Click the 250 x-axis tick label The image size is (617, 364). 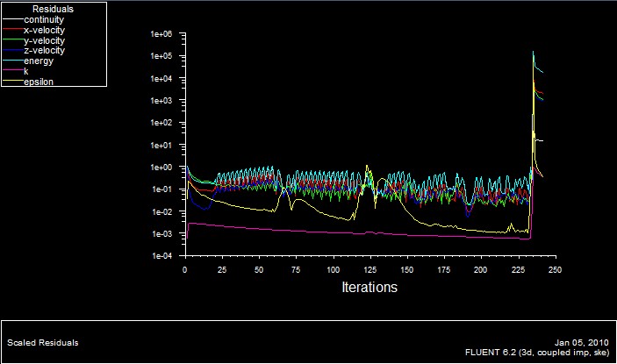(x=554, y=269)
